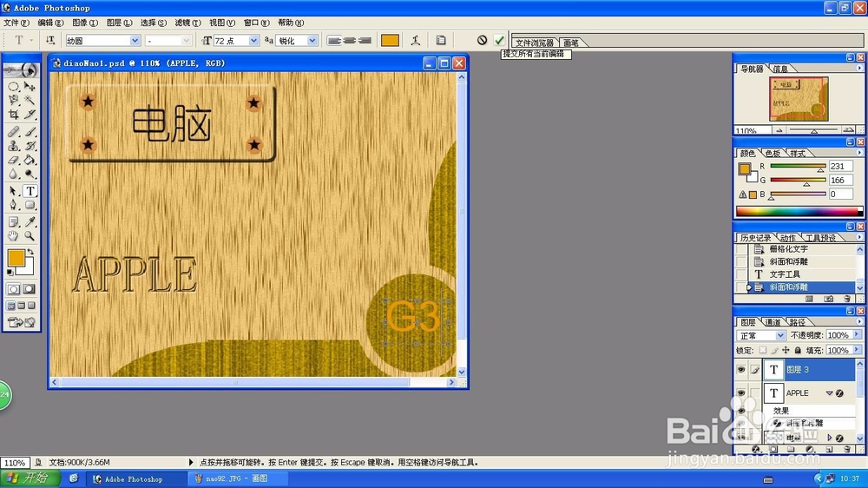Select the Crop tool
Viewport: 868px width, 488px height.
click(13, 114)
